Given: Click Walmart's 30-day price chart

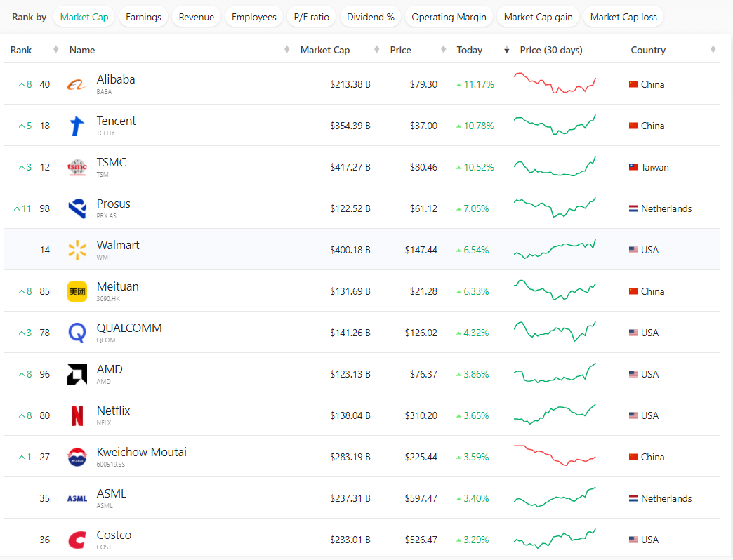Looking at the screenshot, I should 555,249.
